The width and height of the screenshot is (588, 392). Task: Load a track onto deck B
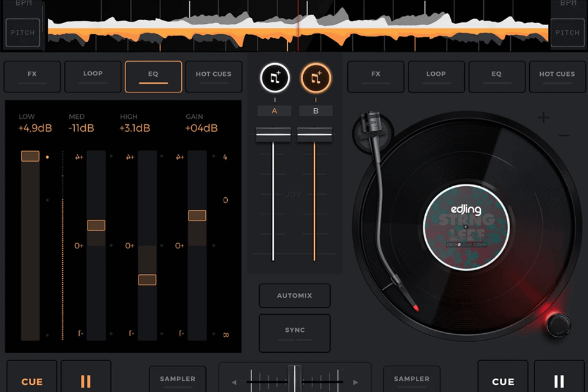[x=316, y=78]
